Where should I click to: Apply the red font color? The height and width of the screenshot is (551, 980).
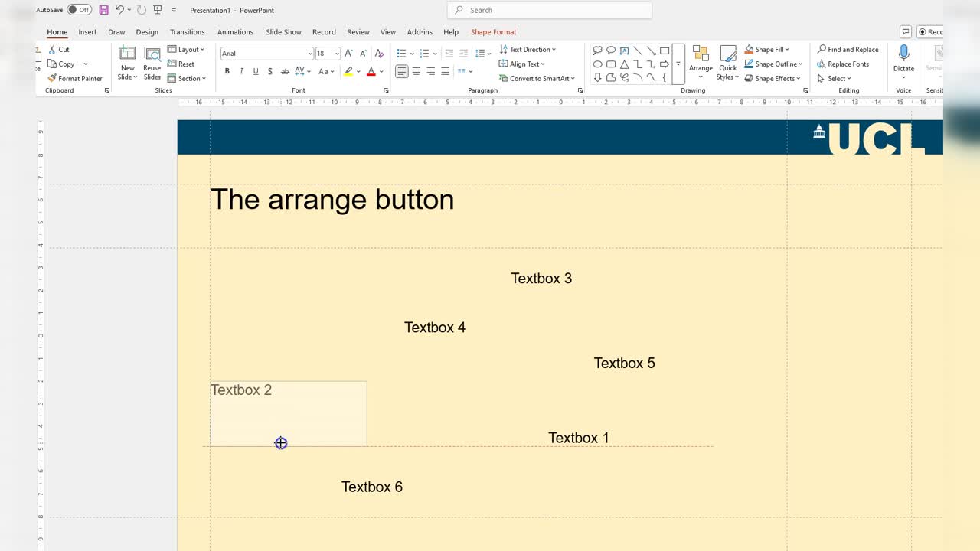click(x=371, y=71)
